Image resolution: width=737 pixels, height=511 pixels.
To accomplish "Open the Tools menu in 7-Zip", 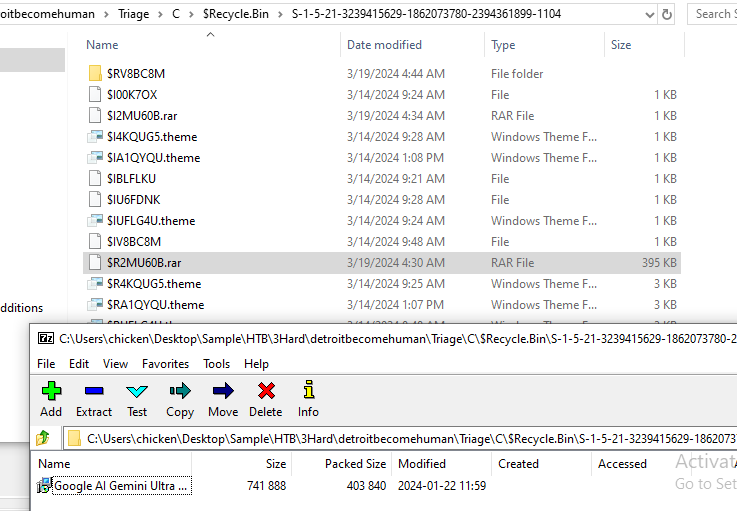I will tap(217, 364).
